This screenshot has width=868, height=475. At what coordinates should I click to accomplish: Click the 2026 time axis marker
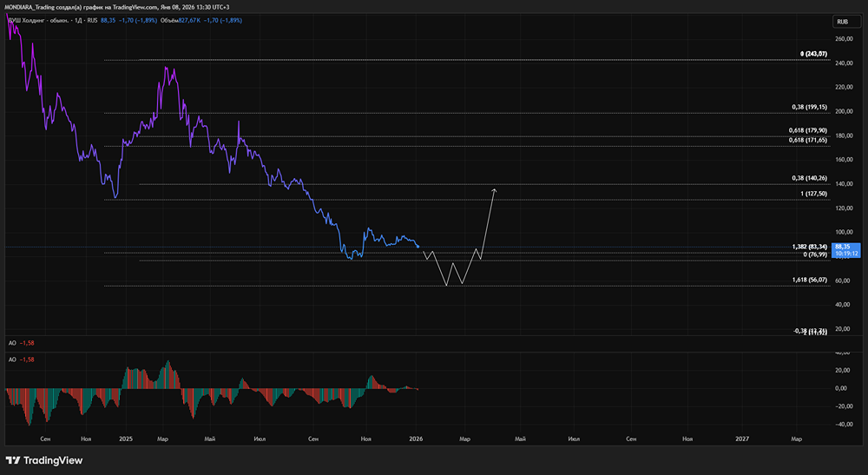point(417,439)
